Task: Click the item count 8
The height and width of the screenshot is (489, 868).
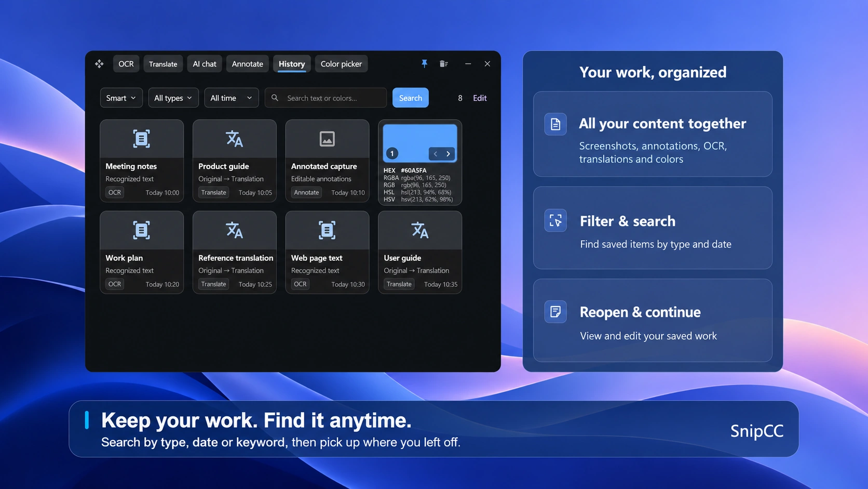Action: [460, 98]
